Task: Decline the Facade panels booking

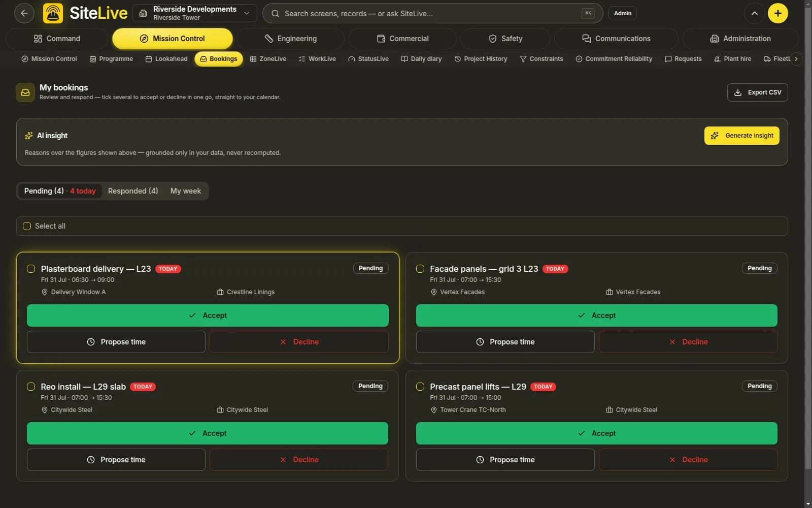Action: [688, 342]
